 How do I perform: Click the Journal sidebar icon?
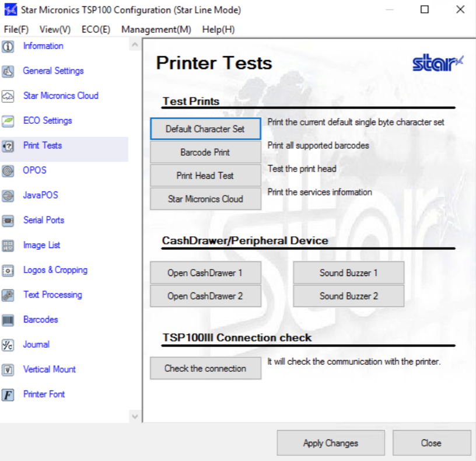(x=8, y=345)
